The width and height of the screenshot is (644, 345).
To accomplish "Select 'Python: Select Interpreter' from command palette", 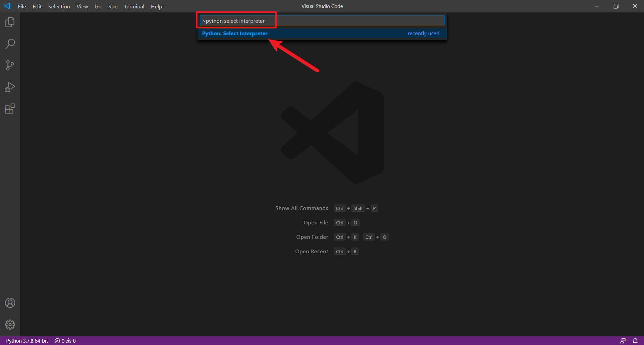I will [234, 33].
